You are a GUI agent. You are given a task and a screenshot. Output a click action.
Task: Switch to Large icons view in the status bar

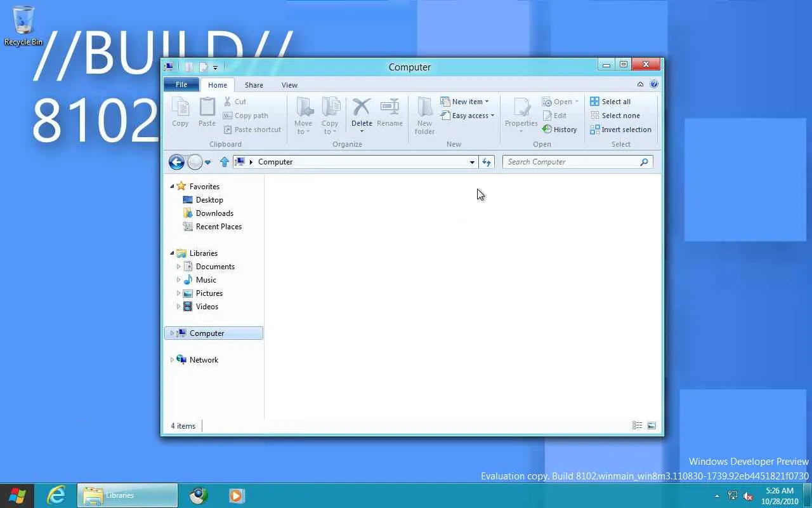(x=652, y=425)
